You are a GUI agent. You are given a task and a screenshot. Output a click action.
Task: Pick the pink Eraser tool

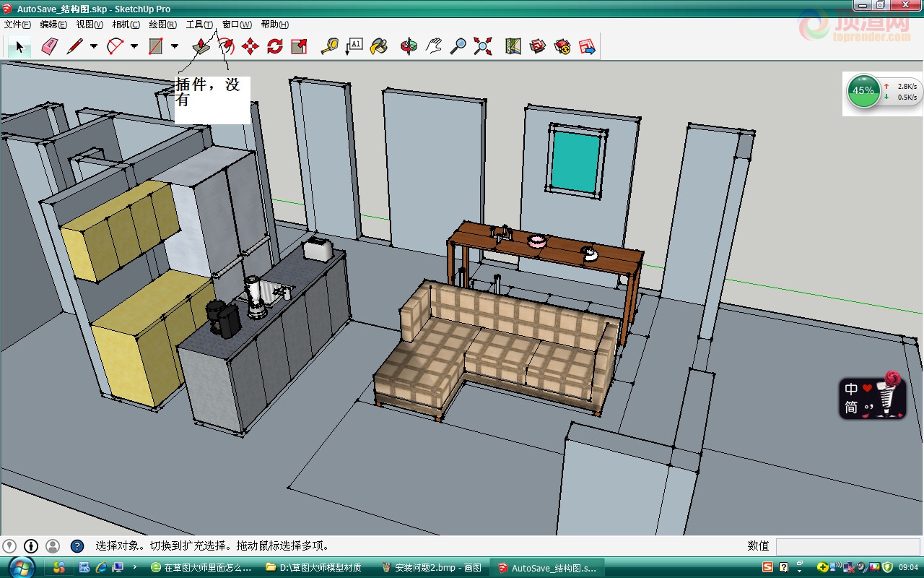(49, 47)
